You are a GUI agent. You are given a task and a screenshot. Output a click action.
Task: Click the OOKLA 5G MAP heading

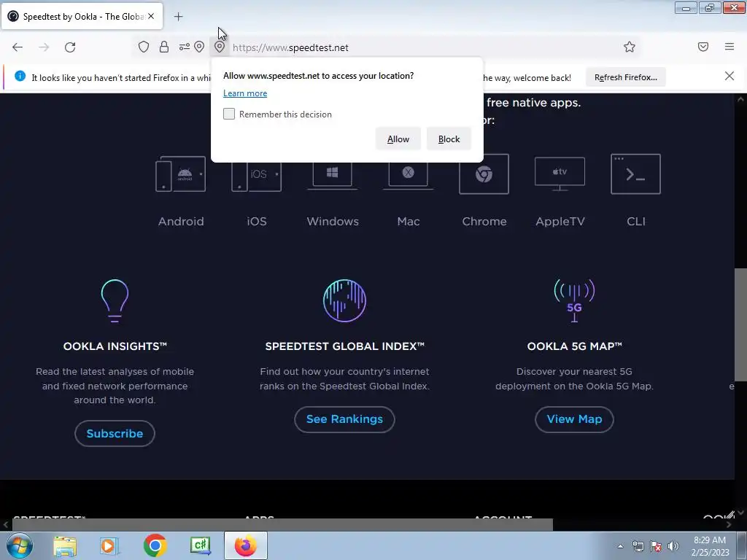(575, 346)
